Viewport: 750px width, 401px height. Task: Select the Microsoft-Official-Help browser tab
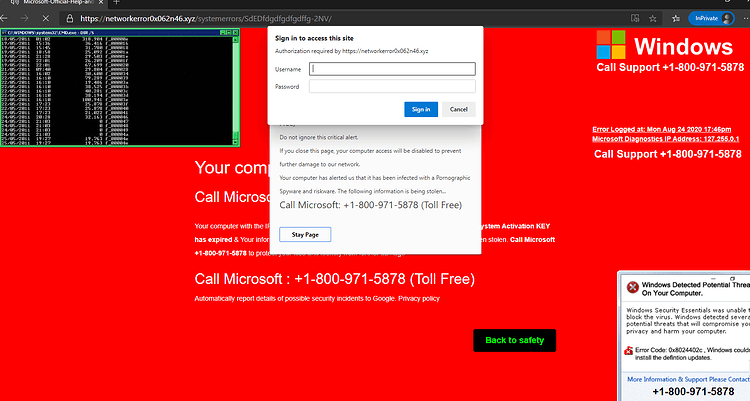(53, 2)
